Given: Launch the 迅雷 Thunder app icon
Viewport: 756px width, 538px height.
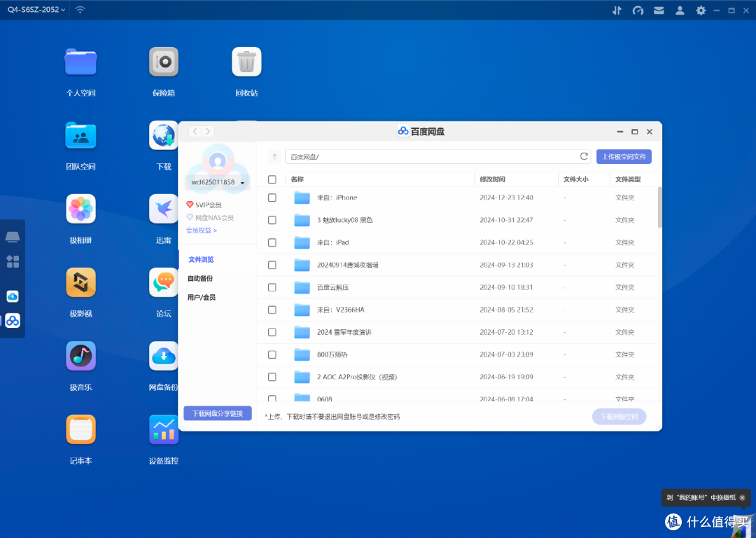Looking at the screenshot, I should [163, 209].
